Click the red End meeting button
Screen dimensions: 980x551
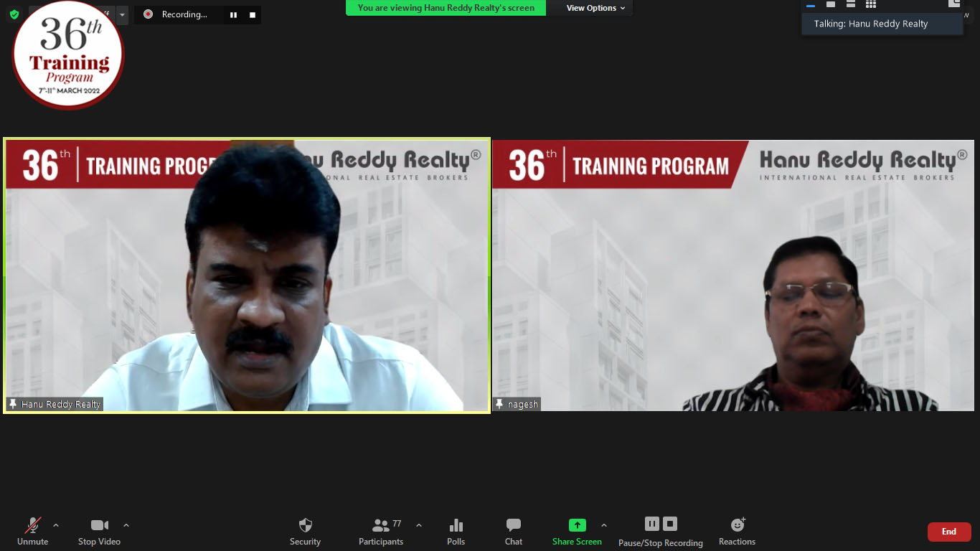[x=949, y=532]
